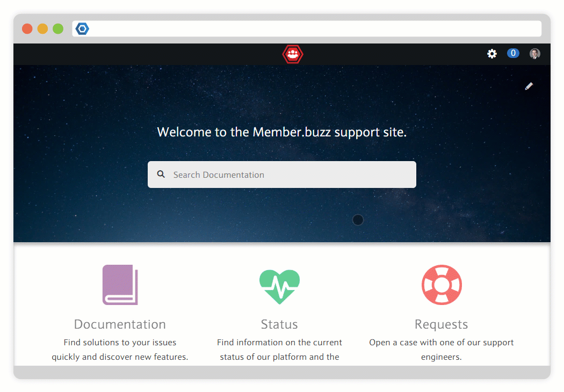Click the red Requests lifebuoy icon
This screenshot has width=564, height=392.
[442, 285]
